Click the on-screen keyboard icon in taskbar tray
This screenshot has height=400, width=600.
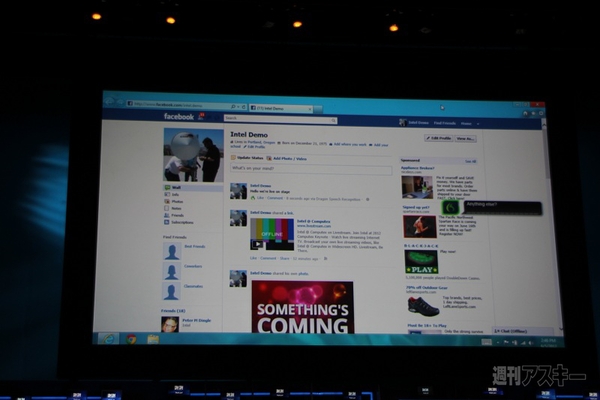point(486,342)
